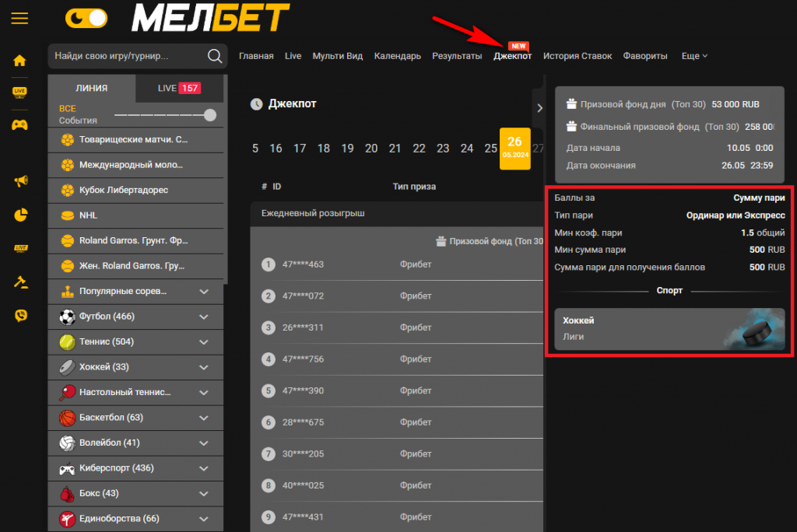Adjust the events time slider handle
The width and height of the screenshot is (797, 532).
210,115
